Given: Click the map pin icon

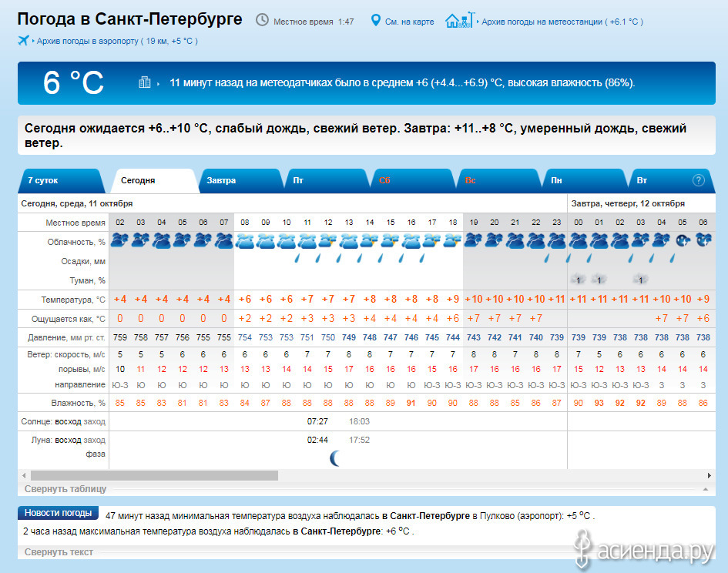Looking at the screenshot, I should [376, 20].
